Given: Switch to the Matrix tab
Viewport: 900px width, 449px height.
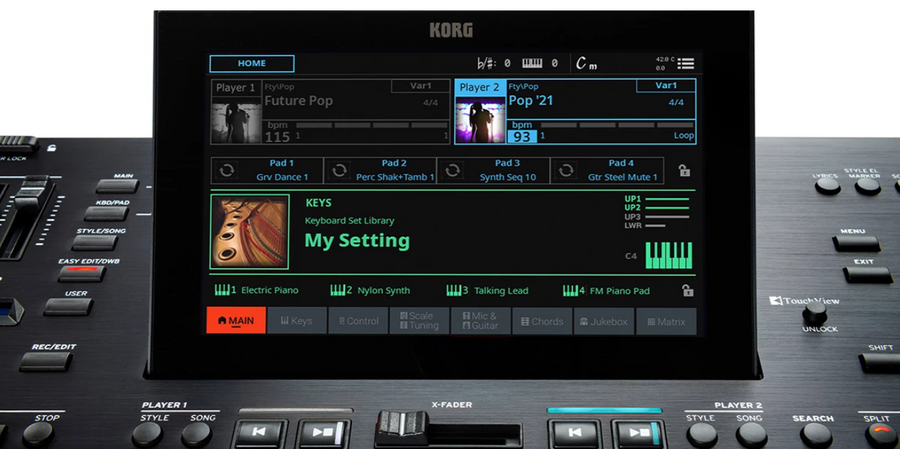Looking at the screenshot, I should (666, 321).
